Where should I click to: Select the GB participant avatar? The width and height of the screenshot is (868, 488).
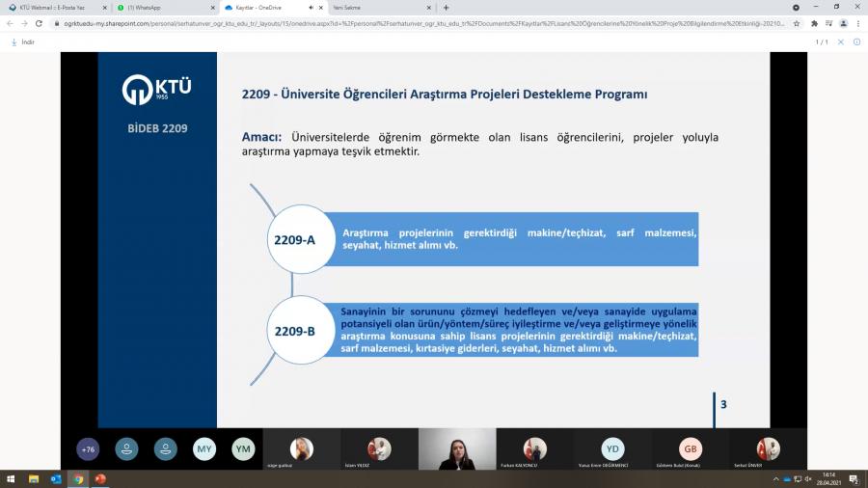point(691,448)
